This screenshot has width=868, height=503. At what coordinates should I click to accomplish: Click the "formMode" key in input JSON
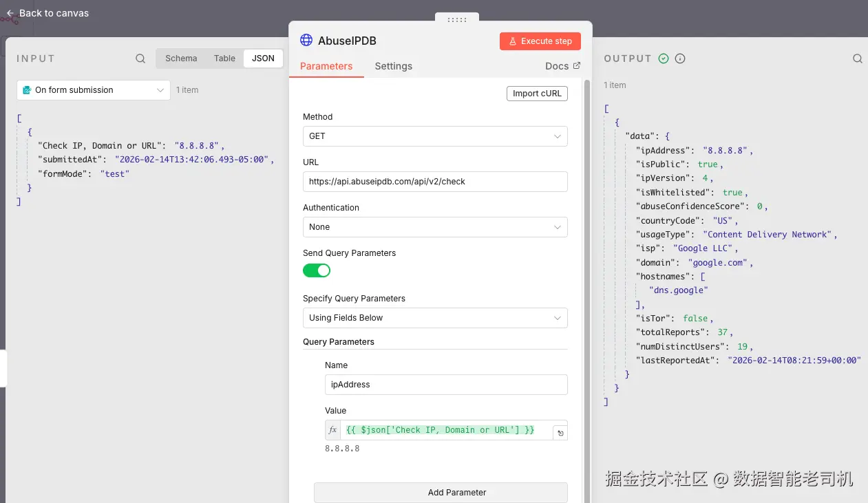[x=63, y=174]
